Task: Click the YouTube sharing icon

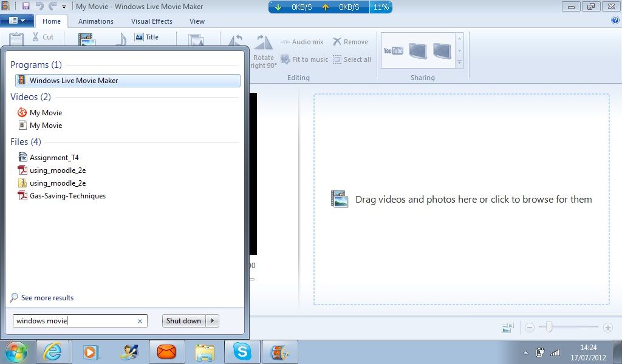Action: click(393, 50)
